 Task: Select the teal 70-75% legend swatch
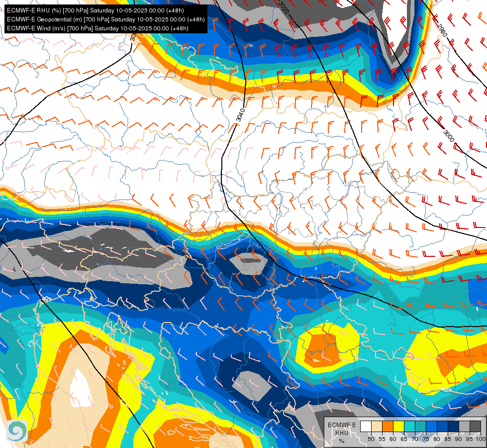[x=420, y=426]
